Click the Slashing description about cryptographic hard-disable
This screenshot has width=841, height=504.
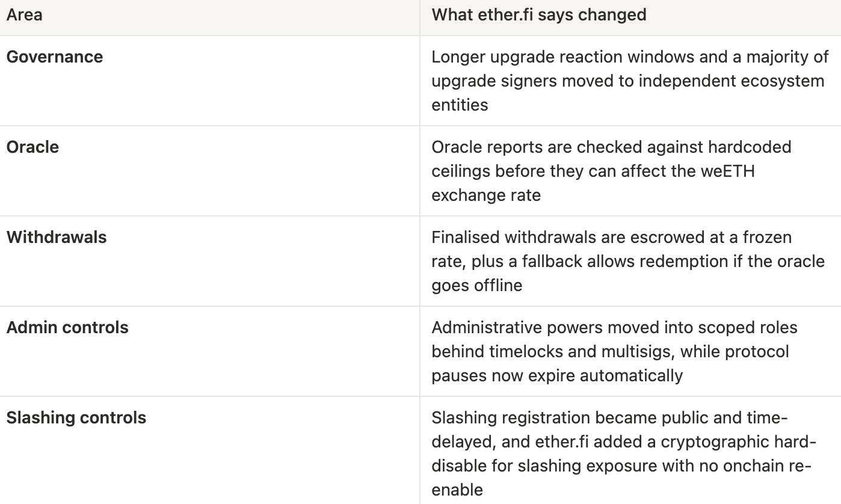pos(624,454)
